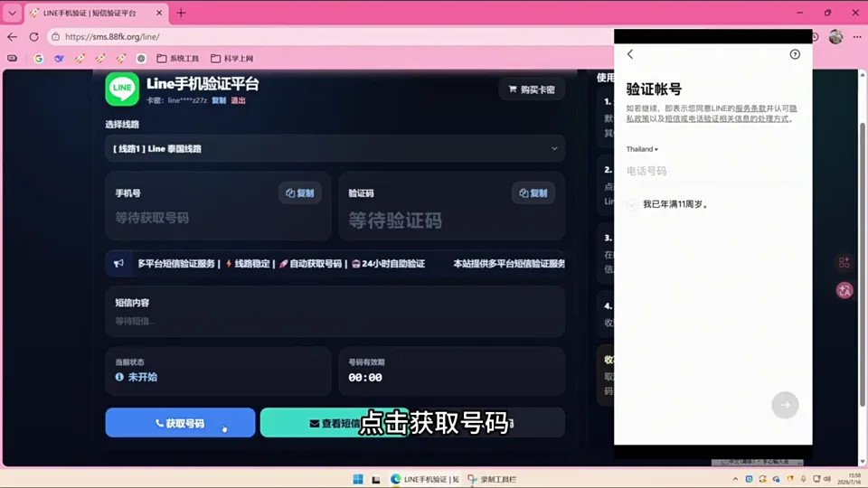Close the LINE手机验证 browser tab
The image size is (868, 488).
click(159, 13)
